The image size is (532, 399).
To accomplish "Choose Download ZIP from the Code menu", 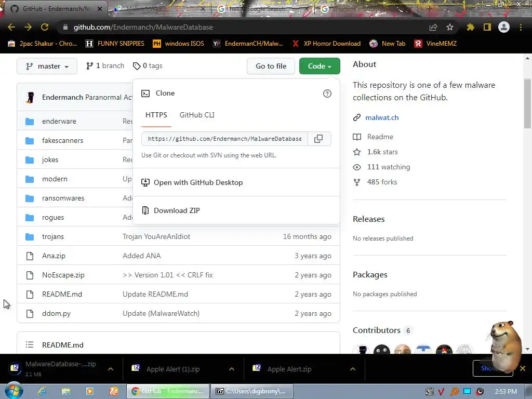I will click(177, 210).
